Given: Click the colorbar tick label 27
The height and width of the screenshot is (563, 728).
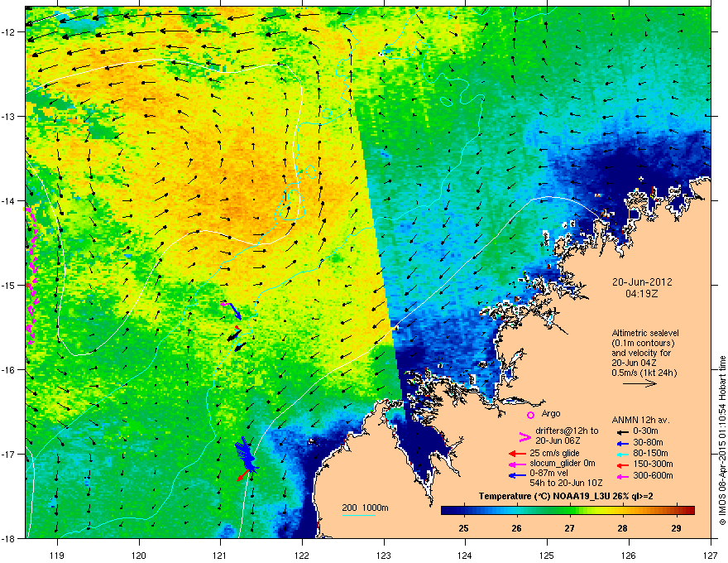Looking at the screenshot, I should click(x=570, y=528).
